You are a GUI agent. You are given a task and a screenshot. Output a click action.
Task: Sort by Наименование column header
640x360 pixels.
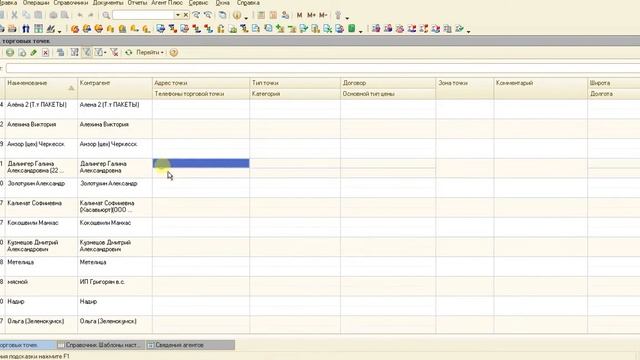coord(41,88)
